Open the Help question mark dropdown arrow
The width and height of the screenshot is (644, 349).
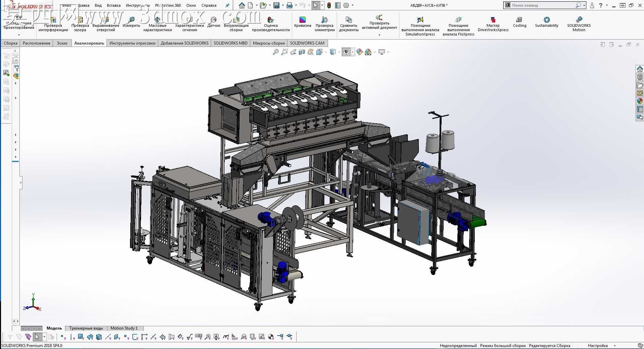[607, 5]
